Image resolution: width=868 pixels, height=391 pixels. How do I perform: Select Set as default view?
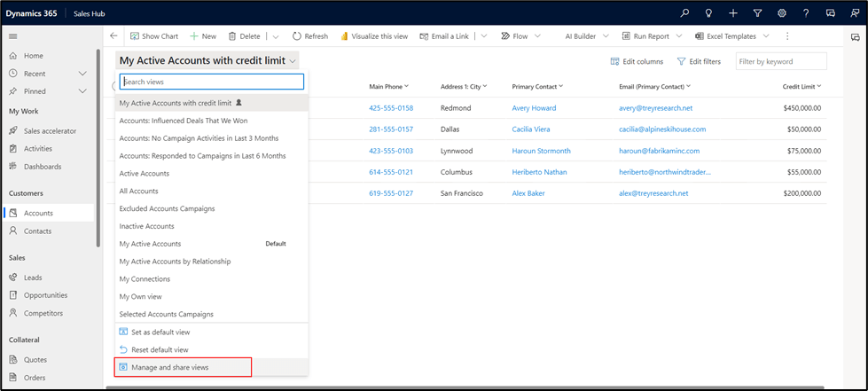pyautogui.click(x=160, y=332)
